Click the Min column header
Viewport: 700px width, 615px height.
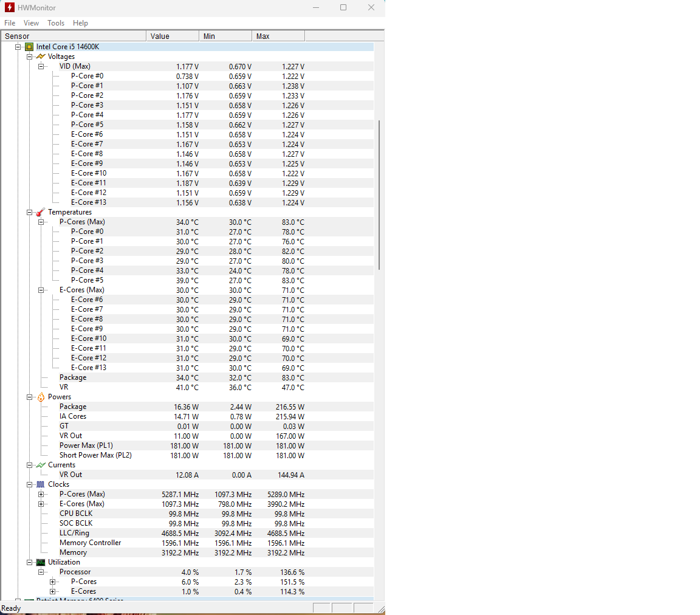coord(225,36)
